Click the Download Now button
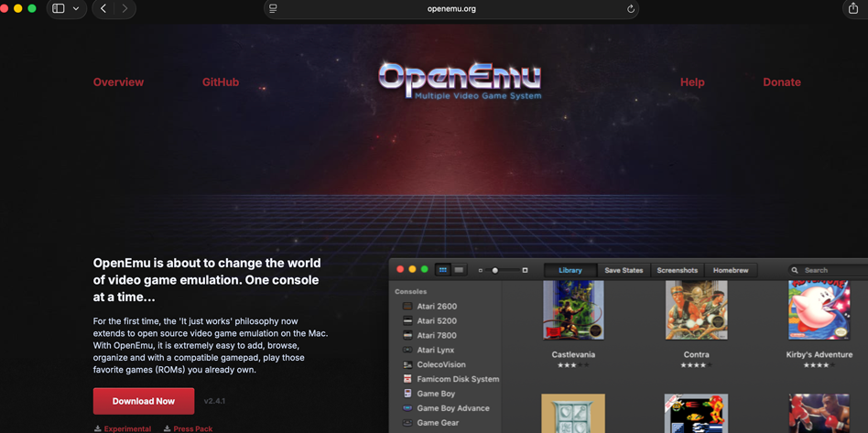 click(144, 401)
